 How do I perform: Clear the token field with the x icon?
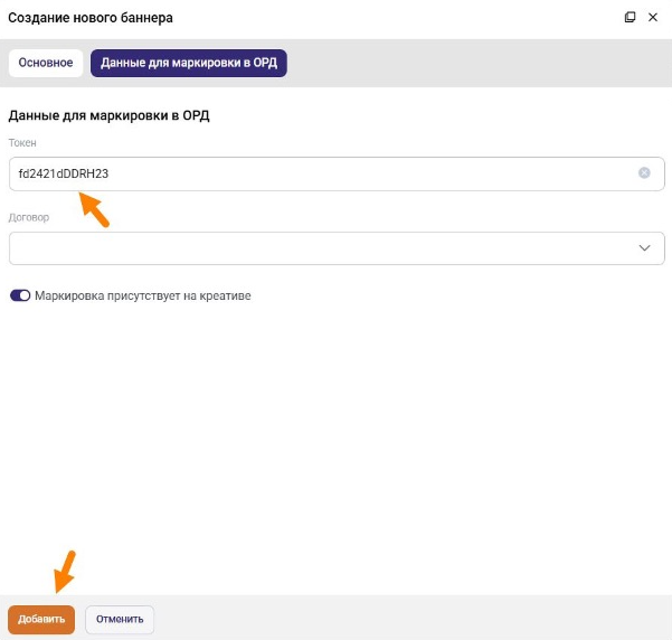pyautogui.click(x=644, y=173)
